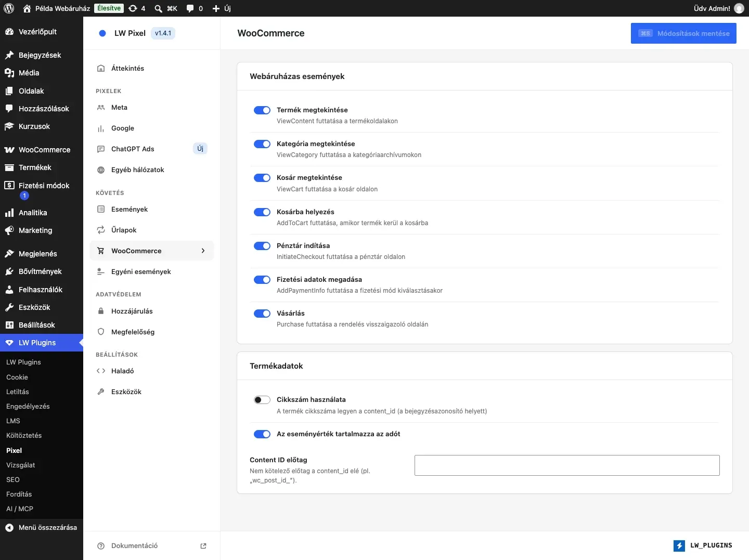
Task: Open Eszközök in the plugin sidebar
Action: pos(151,392)
